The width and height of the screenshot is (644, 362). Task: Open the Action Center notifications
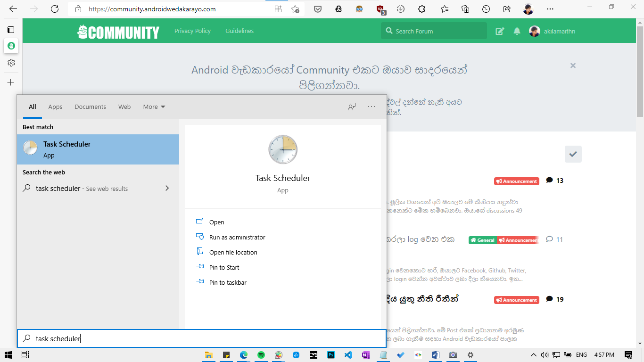[628, 355]
